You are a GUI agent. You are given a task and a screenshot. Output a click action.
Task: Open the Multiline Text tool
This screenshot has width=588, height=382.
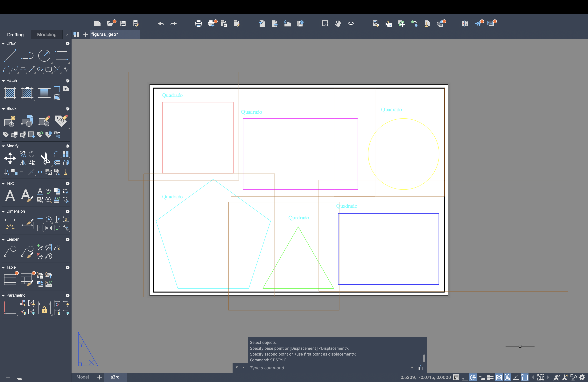click(10, 196)
